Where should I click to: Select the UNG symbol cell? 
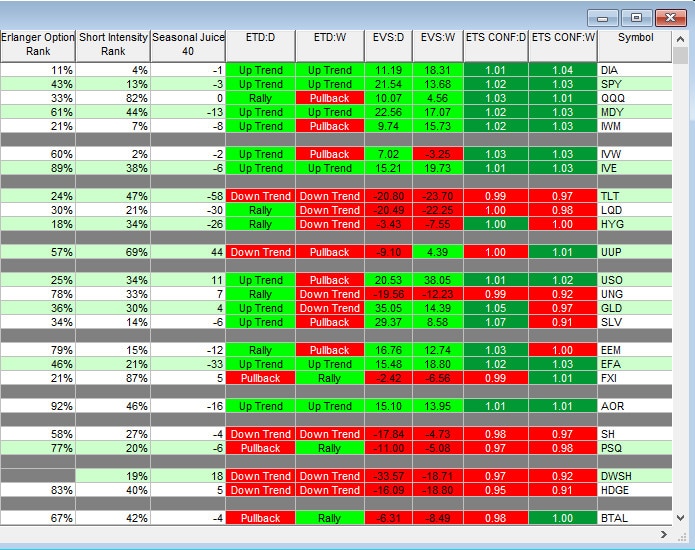[x=635, y=294]
